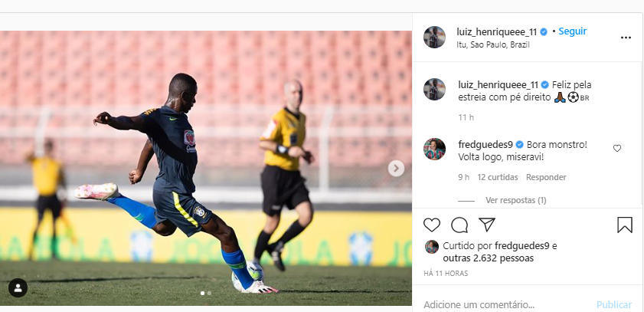644x312 pixels.
Task: Reply to fredguedes9 with Responder
Action: [x=546, y=177]
